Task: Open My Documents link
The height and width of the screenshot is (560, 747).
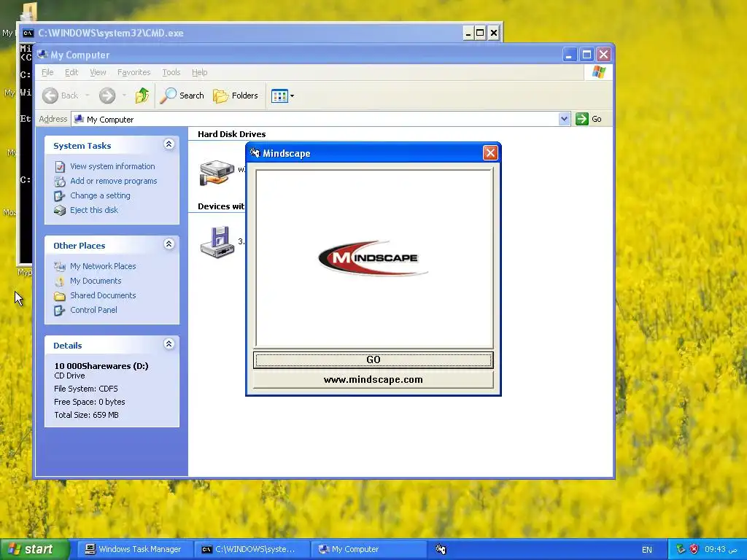Action: [x=96, y=281]
